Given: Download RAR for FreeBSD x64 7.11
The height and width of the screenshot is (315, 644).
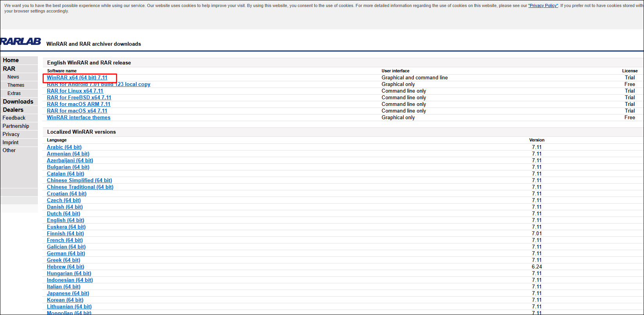Looking at the screenshot, I should tap(79, 98).
